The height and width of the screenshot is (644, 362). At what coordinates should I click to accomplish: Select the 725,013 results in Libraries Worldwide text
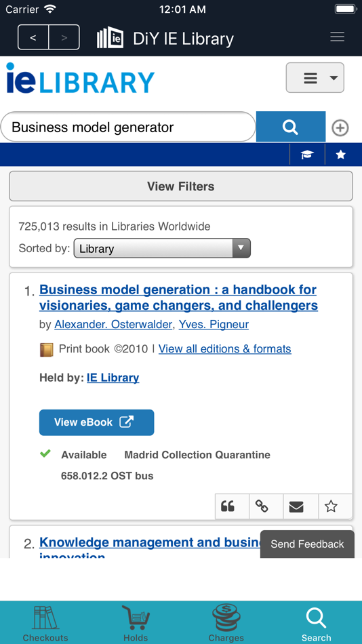115,226
